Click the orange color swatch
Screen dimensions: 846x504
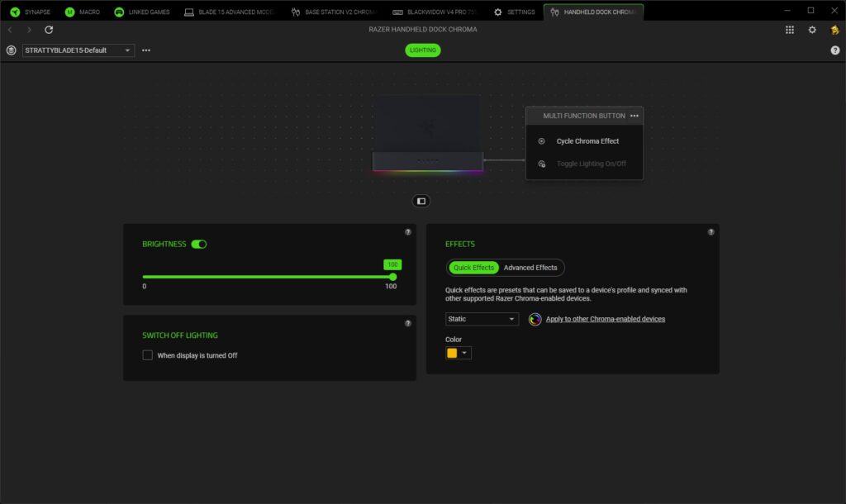[452, 353]
